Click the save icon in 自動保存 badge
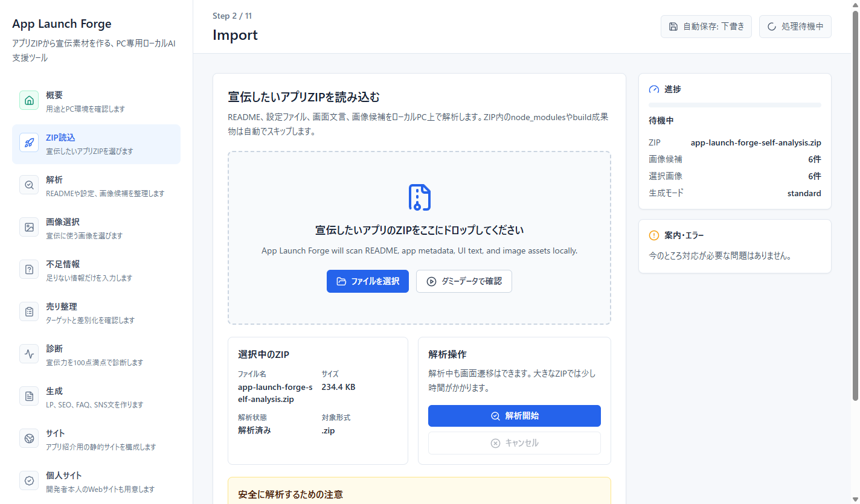This screenshot has height=504, width=860. coord(673,27)
